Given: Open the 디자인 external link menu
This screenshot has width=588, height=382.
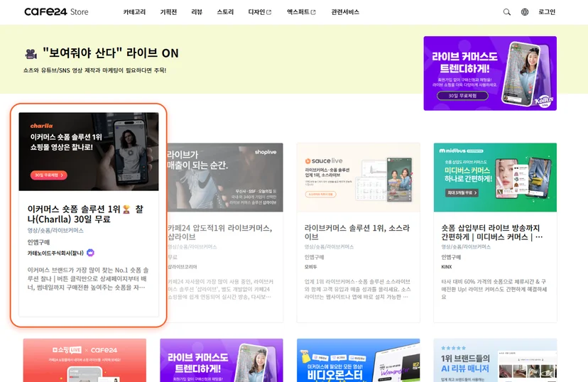Looking at the screenshot, I should pos(259,12).
